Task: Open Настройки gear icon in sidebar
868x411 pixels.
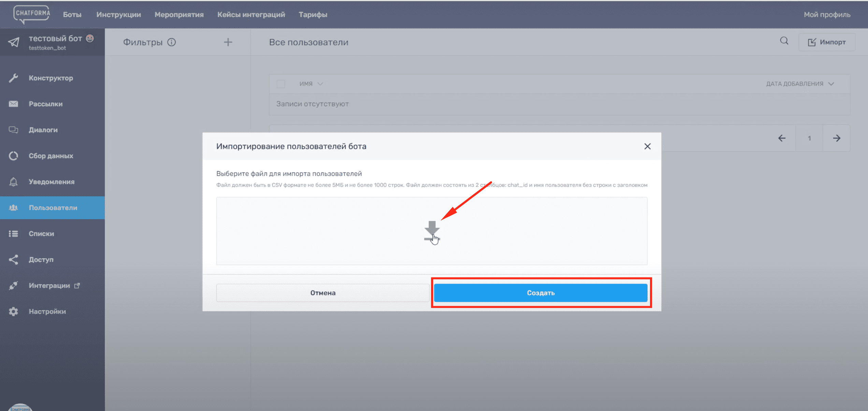Action: pyautogui.click(x=14, y=311)
